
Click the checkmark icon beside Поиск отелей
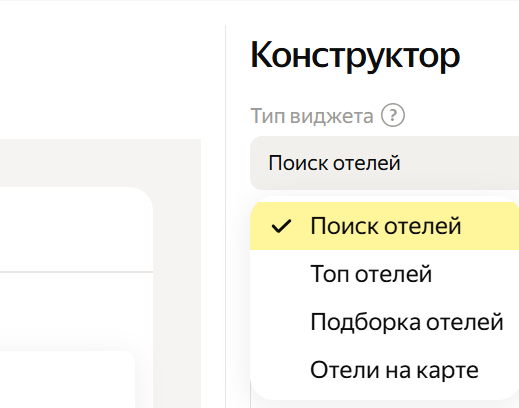click(282, 226)
